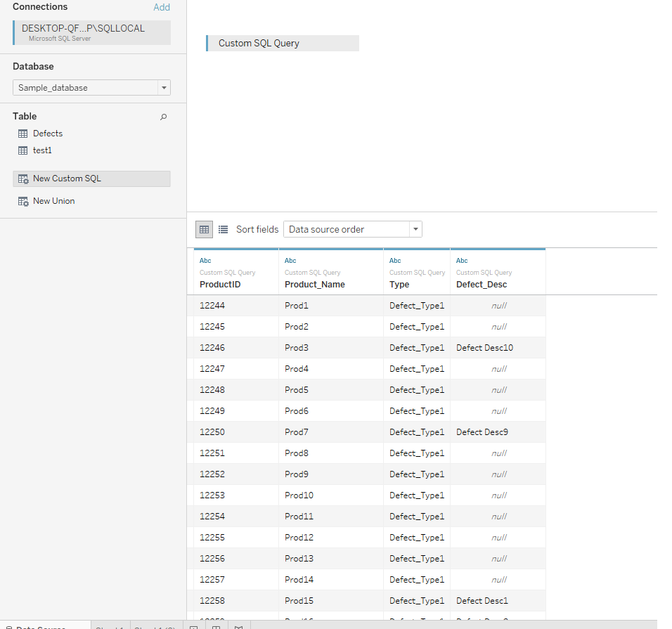The height and width of the screenshot is (629, 672).
Task: Select the Custom SQL Query box on the canvas
Action: click(x=281, y=43)
